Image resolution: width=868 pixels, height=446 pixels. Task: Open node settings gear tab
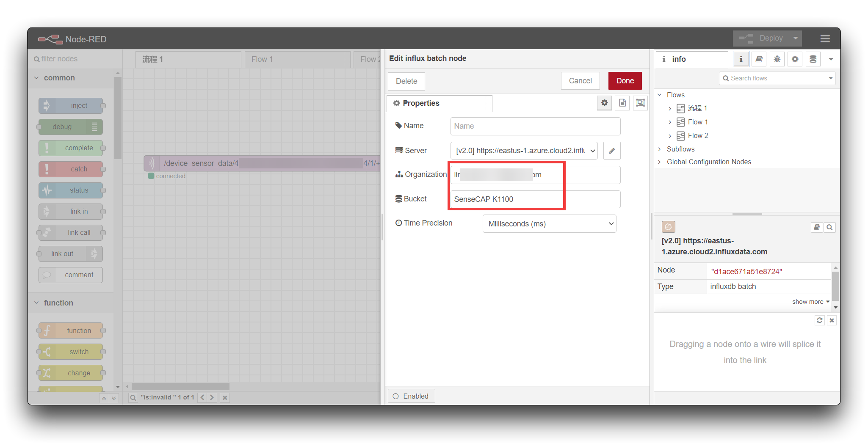[x=604, y=103]
